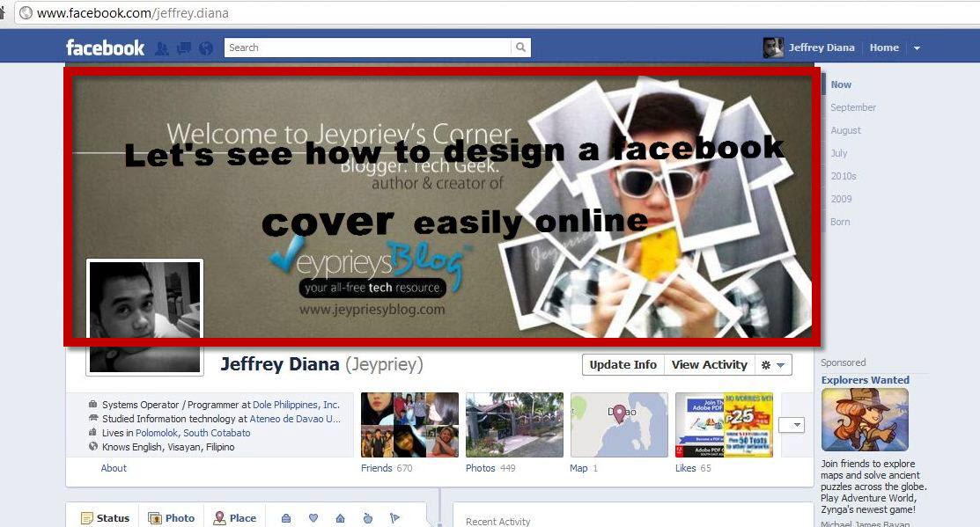980x527 pixels.
Task: Open the notifications globe icon
Action: [x=206, y=48]
